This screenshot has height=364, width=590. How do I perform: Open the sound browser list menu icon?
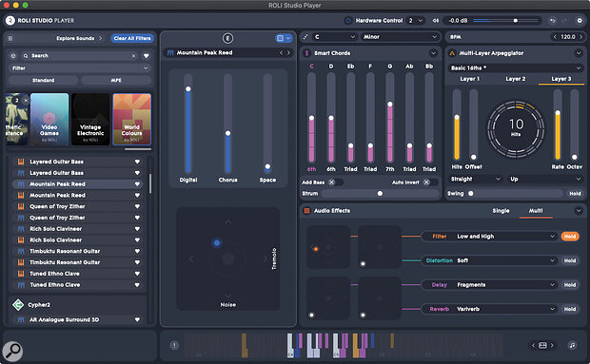coord(10,38)
